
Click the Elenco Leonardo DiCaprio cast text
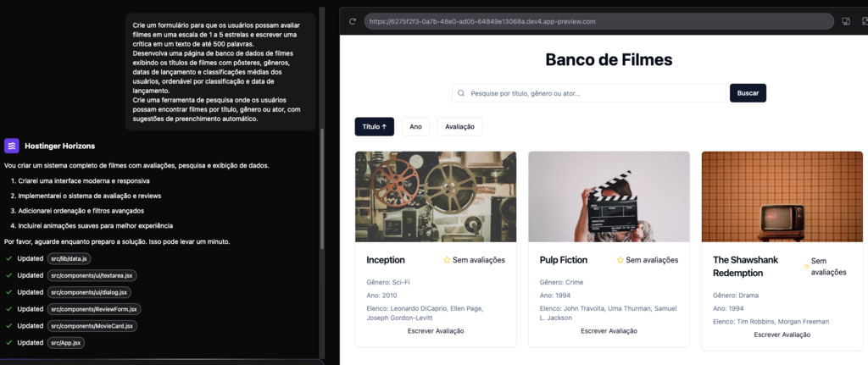pyautogui.click(x=425, y=313)
